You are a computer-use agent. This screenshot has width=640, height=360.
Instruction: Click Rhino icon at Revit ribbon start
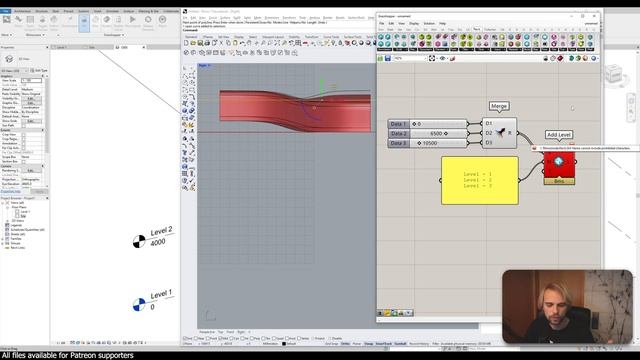(x=7, y=20)
